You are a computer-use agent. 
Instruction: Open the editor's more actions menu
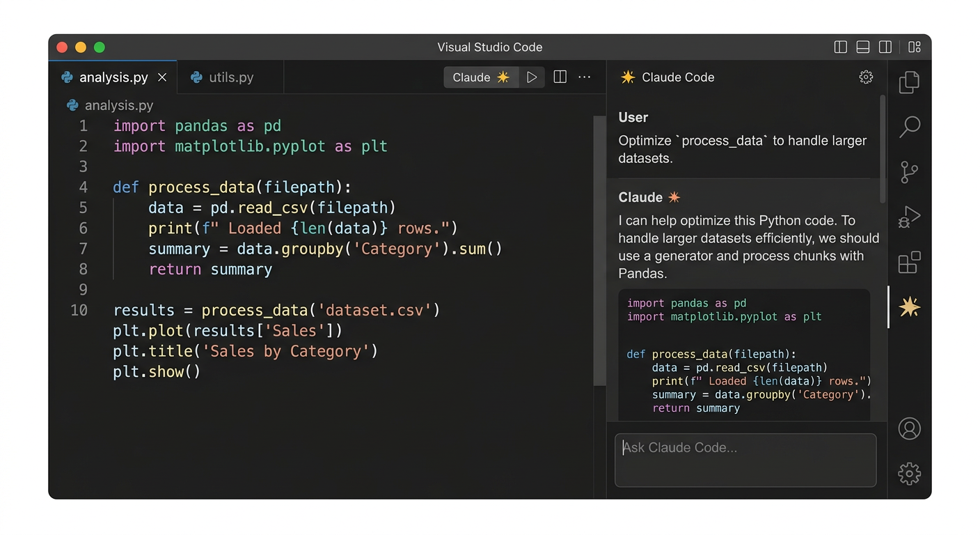coord(584,77)
